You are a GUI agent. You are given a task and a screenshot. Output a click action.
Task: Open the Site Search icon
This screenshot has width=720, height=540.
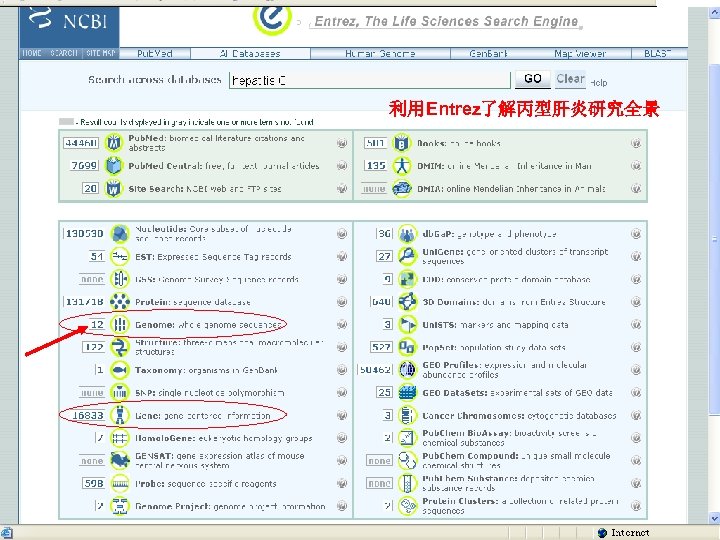pos(113,188)
